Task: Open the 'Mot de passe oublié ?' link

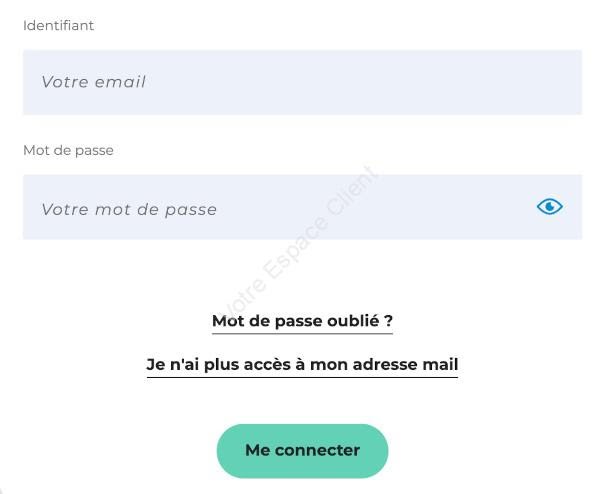Action: coord(302,321)
